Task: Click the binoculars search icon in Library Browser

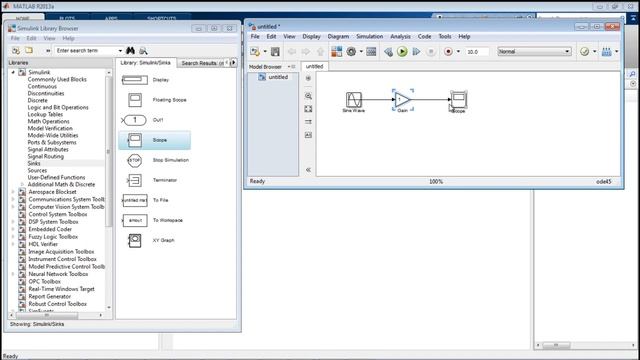Action: point(130,51)
